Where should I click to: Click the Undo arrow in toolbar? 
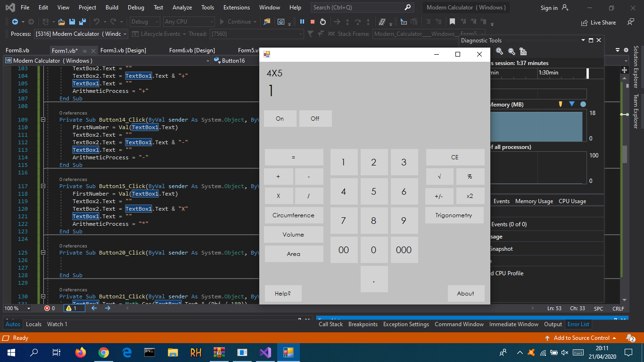tap(97, 22)
